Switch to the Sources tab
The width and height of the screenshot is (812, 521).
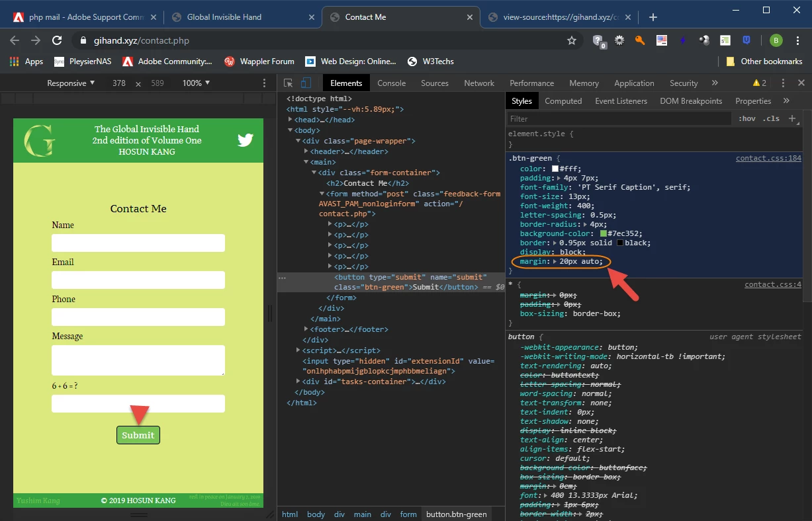[x=435, y=83]
